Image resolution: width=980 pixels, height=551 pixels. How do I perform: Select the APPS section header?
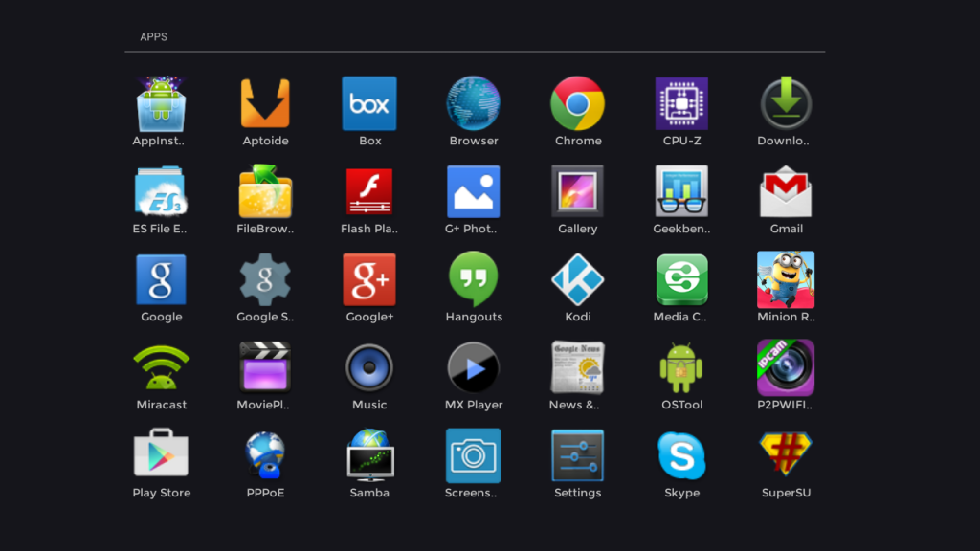click(x=153, y=37)
